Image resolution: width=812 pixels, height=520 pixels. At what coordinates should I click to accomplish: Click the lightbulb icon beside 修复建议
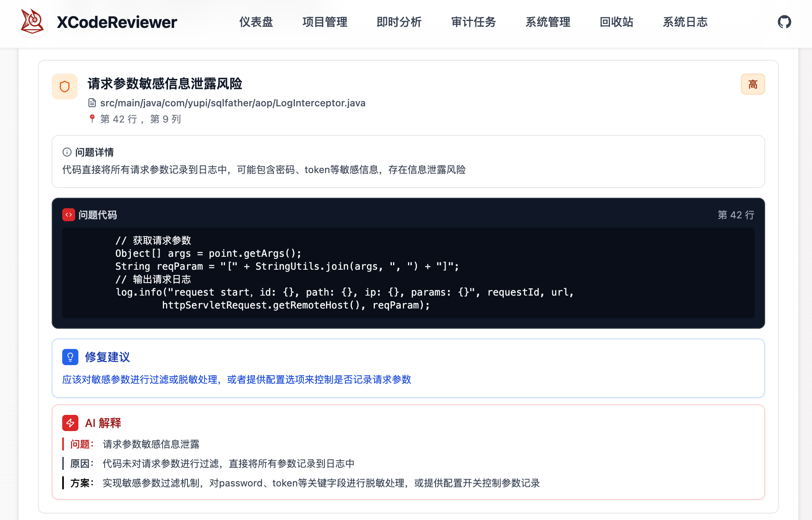click(70, 357)
